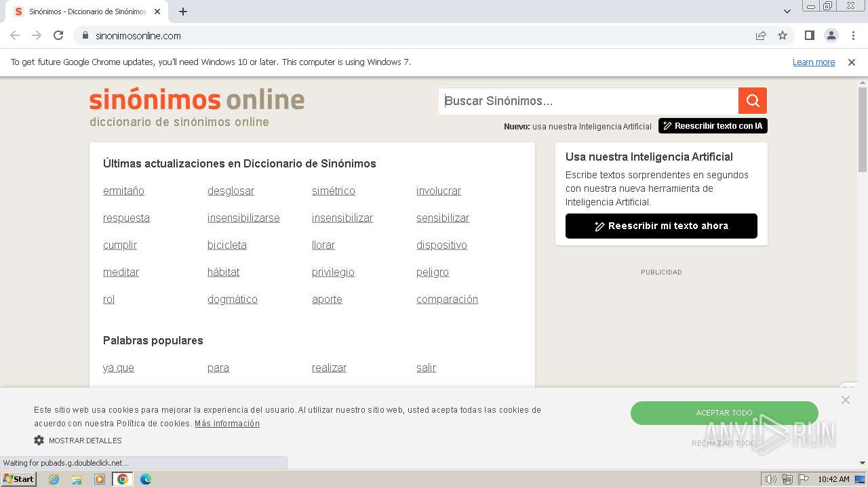This screenshot has height=488, width=868.
Task: Open File Explorer from the taskbar
Action: 77,479
